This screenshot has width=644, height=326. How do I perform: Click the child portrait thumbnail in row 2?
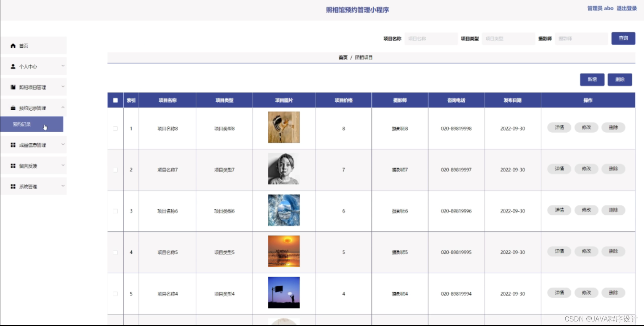pyautogui.click(x=284, y=169)
